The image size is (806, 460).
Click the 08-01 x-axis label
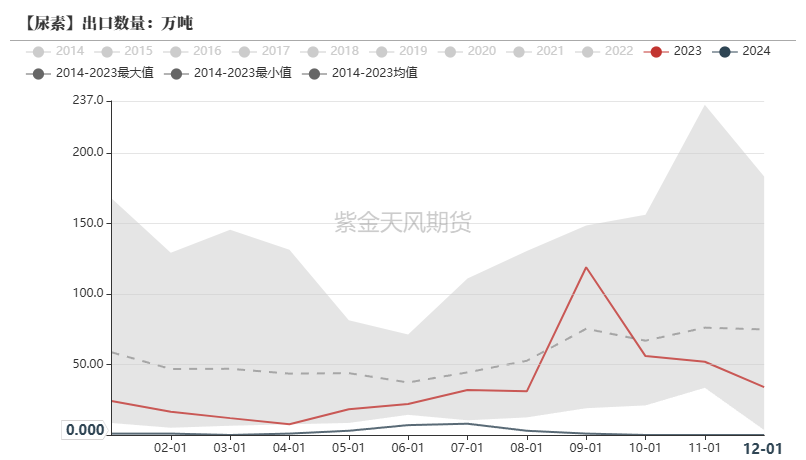(x=526, y=448)
